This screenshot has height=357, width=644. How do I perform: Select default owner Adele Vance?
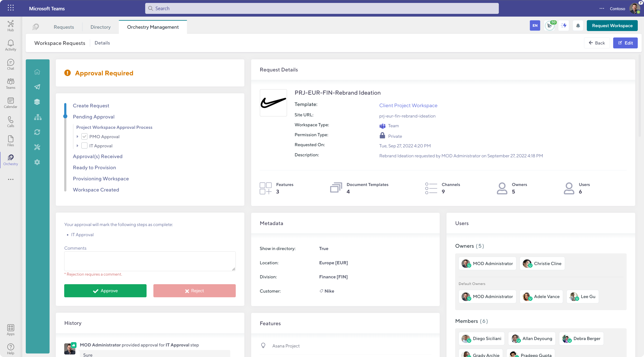[x=541, y=296]
